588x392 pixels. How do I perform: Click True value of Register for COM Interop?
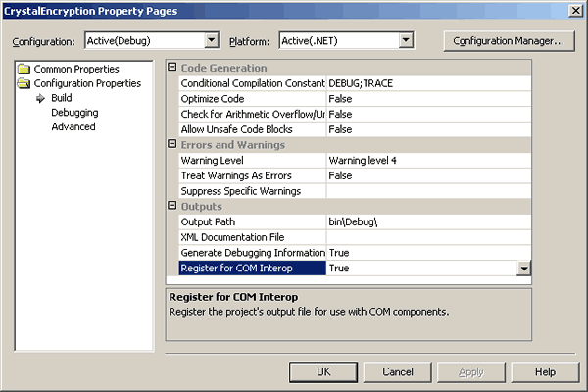pyautogui.click(x=421, y=269)
